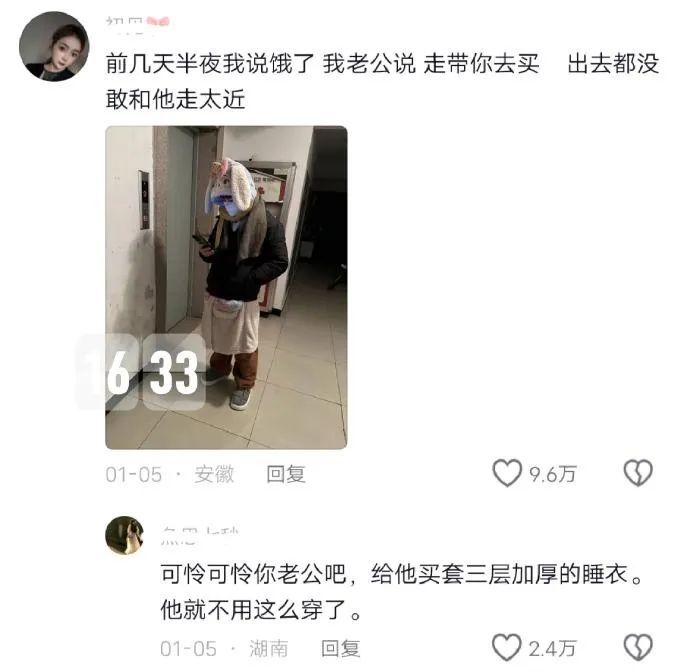The width and height of the screenshot is (690, 672).
Task: Tap the second commenter's blurred username
Action: coord(199,536)
